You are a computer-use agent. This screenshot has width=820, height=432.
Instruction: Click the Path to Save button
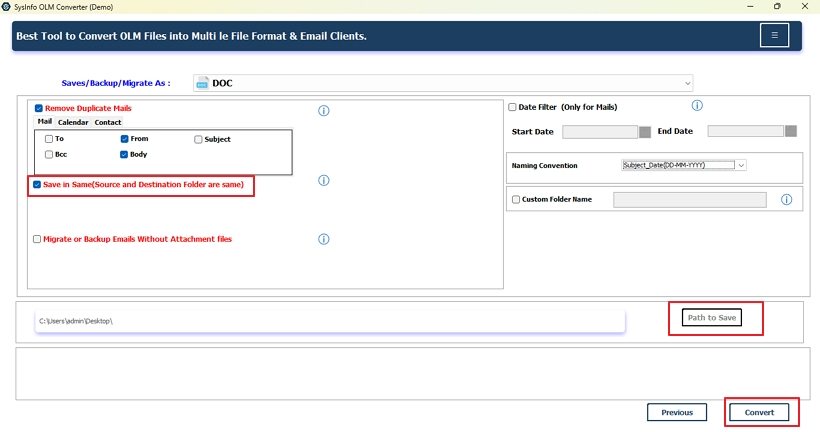(x=712, y=317)
